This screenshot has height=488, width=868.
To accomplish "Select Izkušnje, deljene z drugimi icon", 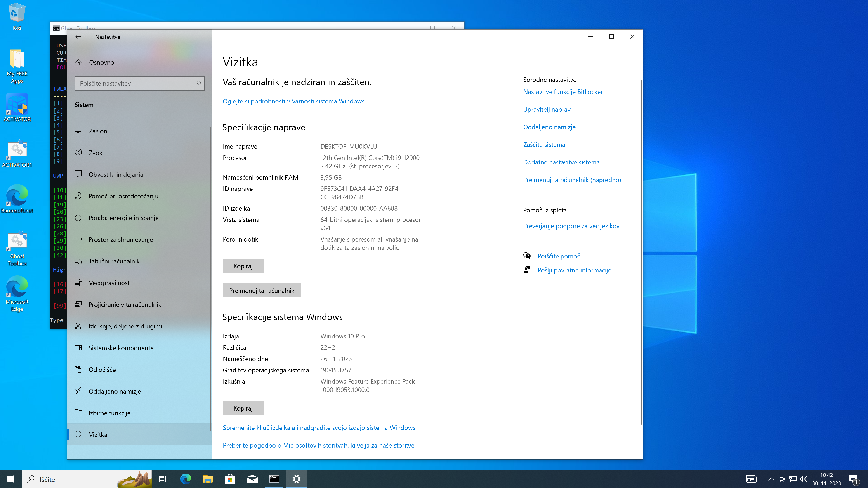I will click(78, 326).
